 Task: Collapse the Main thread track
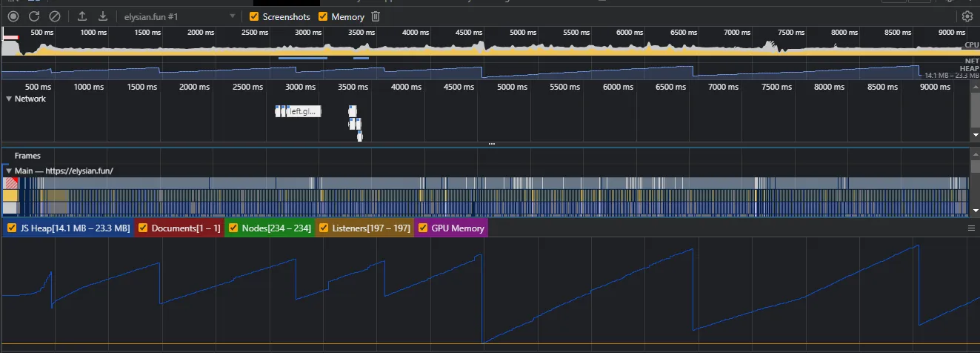(9, 171)
